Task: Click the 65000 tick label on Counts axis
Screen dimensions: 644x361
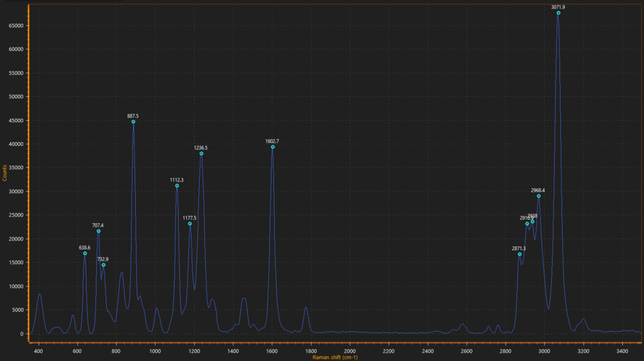Action: [16, 26]
